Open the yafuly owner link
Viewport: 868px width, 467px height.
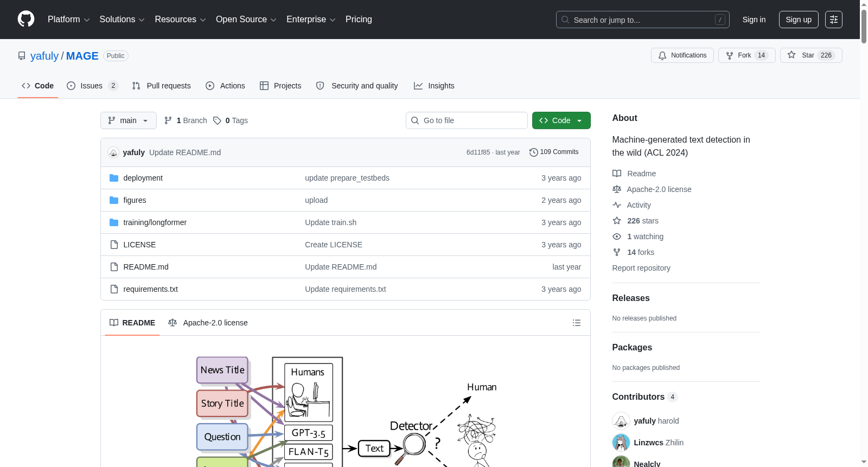pyautogui.click(x=44, y=56)
